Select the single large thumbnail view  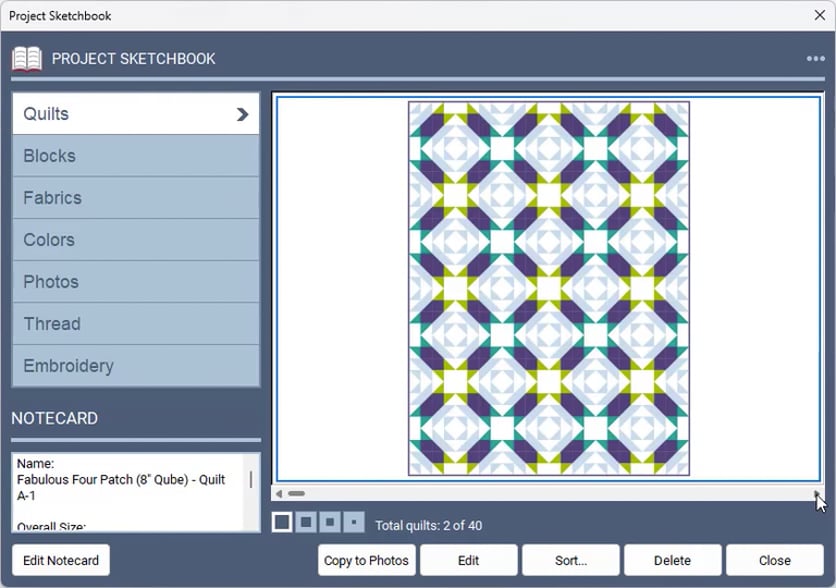(282, 522)
